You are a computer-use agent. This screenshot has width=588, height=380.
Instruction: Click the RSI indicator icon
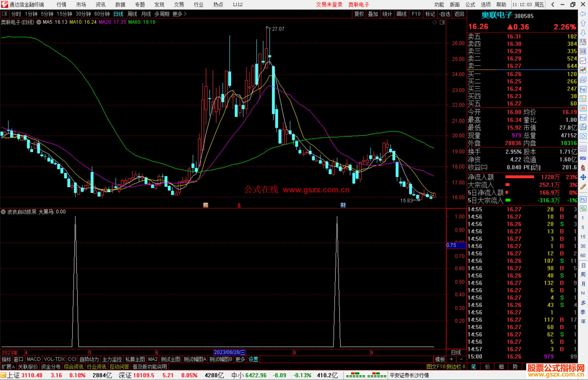[583, 158]
